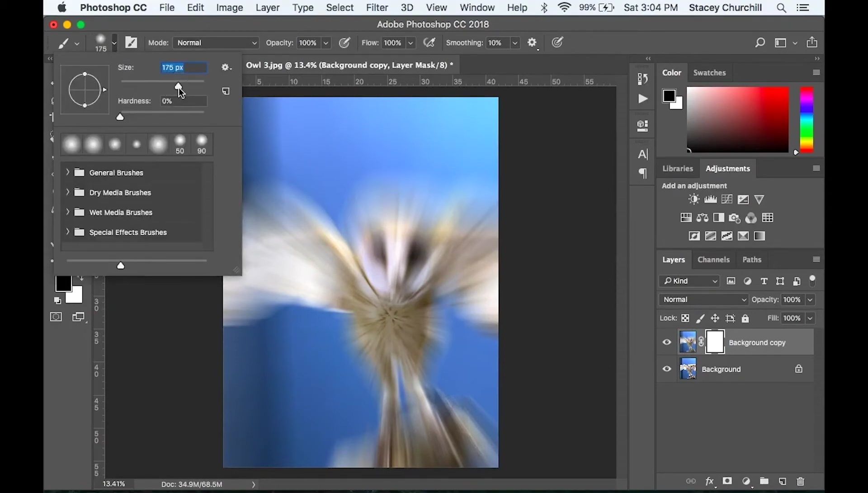Viewport: 868px width, 493px height.
Task: Hide the Background layer
Action: pos(667,369)
